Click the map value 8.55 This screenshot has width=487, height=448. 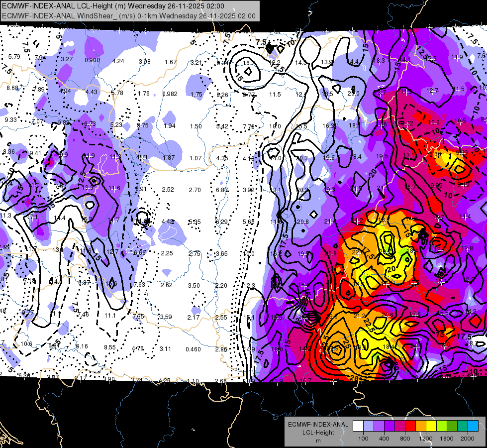pos(110,347)
